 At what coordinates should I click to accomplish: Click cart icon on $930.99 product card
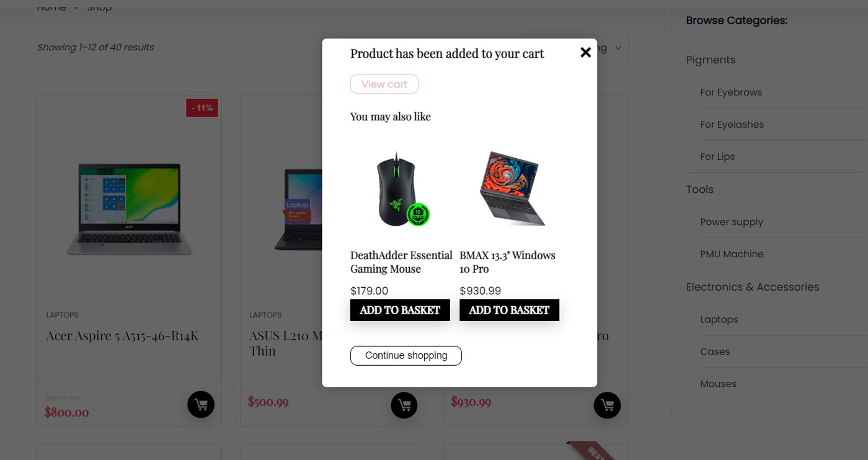[607, 405]
